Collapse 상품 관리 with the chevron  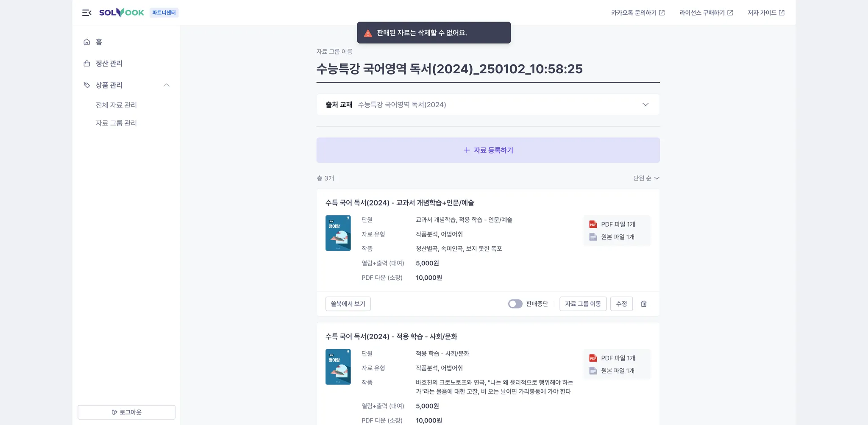coord(167,85)
